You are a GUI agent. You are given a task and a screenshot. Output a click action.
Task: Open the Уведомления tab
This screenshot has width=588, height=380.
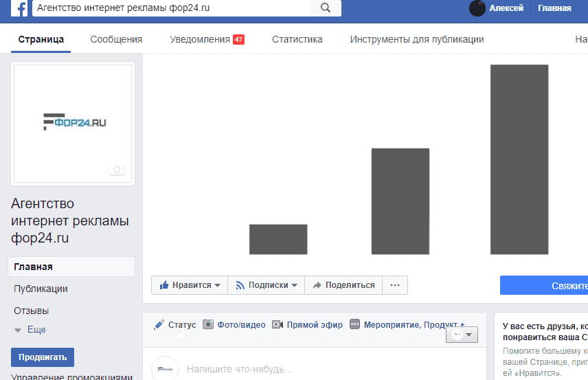(199, 39)
